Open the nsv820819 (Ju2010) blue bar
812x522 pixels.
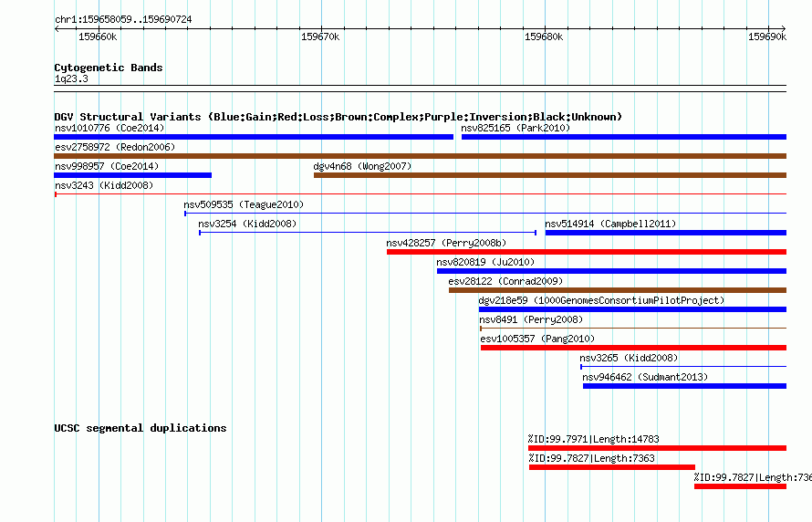[x=611, y=271]
